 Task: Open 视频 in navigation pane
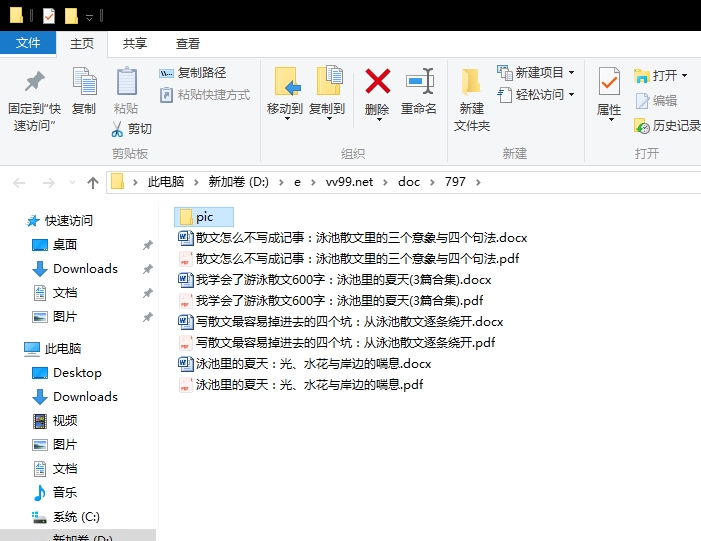[55, 421]
